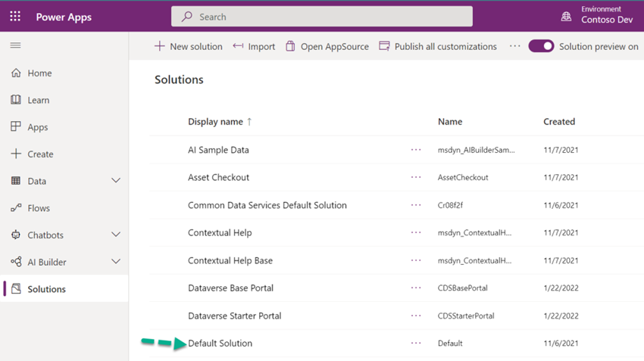Click the Home house icon
Viewport: 644px width, 361px height.
tap(16, 73)
